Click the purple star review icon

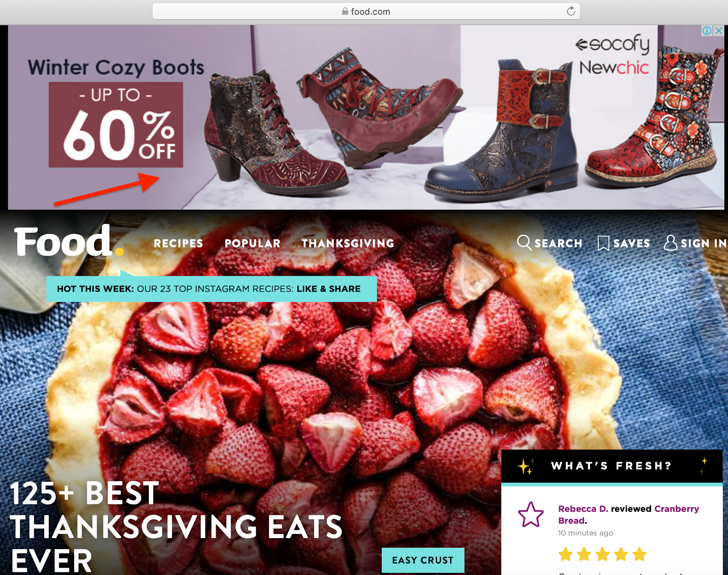(x=531, y=515)
